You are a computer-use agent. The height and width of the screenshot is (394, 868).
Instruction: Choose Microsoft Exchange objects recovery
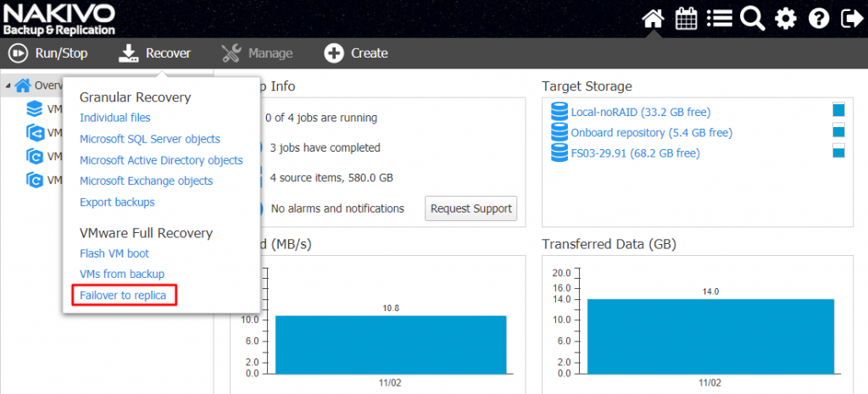click(x=146, y=181)
